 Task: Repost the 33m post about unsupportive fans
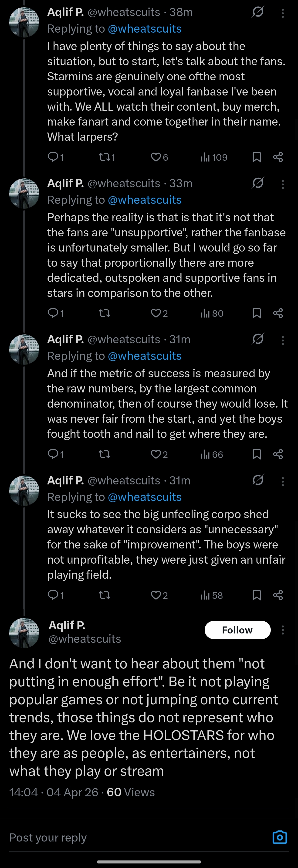[104, 313]
